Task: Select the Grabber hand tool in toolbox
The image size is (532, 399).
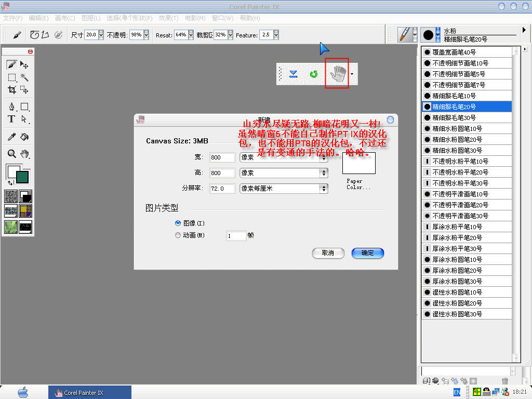Action: [x=24, y=154]
